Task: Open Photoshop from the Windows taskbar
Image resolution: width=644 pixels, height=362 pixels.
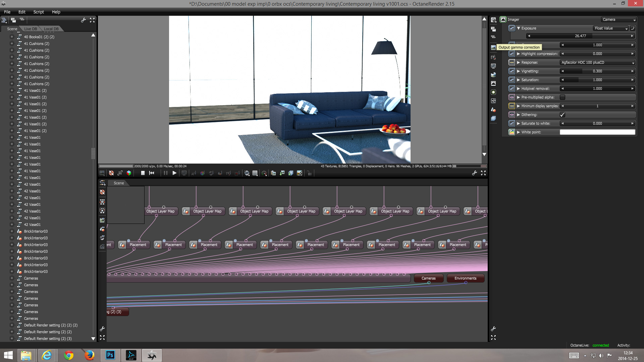Action: point(110,355)
